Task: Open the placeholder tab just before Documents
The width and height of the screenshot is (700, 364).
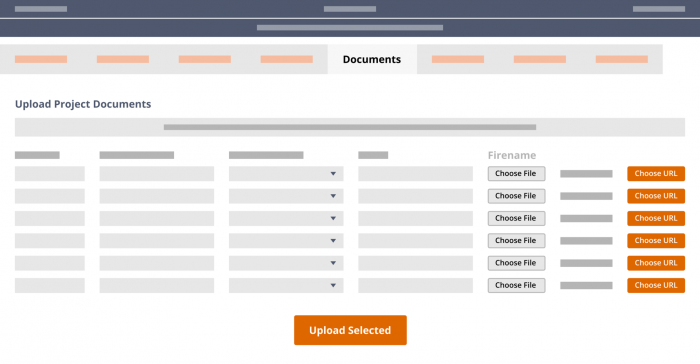Action: [x=287, y=59]
